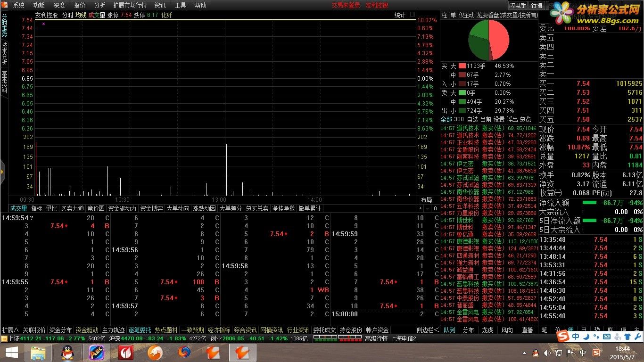This screenshot has height=362, width=644.
Task: Open the 功能 menu
Action: pyautogui.click(x=39, y=5)
